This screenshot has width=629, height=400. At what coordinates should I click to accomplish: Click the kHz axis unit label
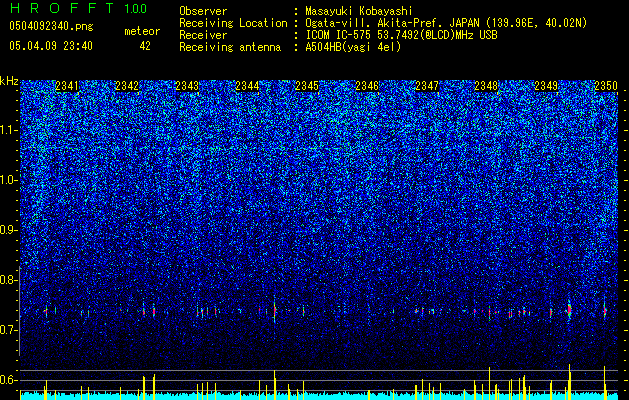pos(9,81)
